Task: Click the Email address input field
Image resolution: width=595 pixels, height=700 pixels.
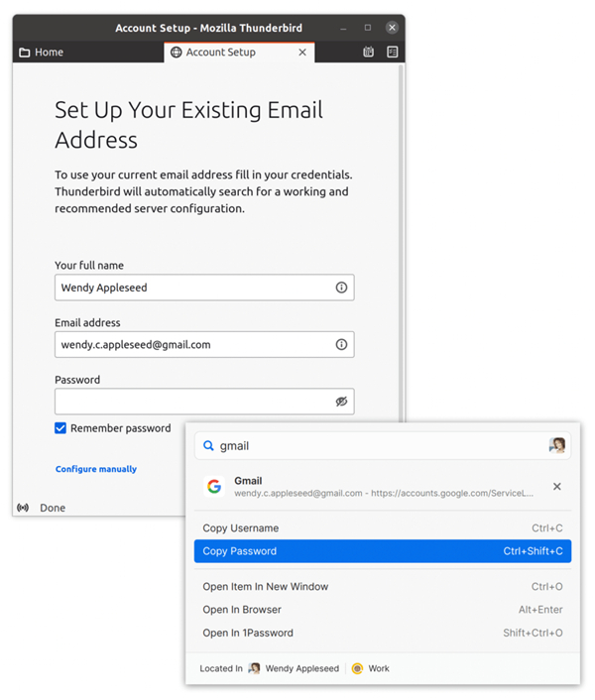Action: 204,344
